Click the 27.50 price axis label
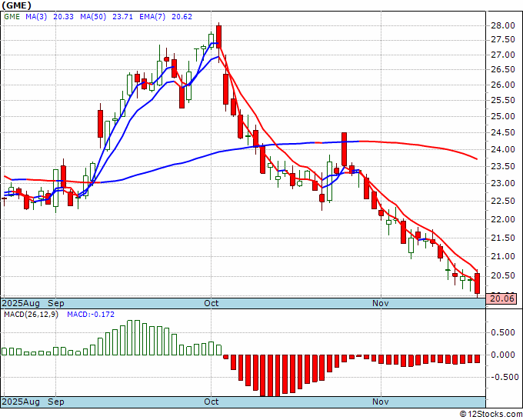Viewport: 523px width, 420px height. coord(503,40)
